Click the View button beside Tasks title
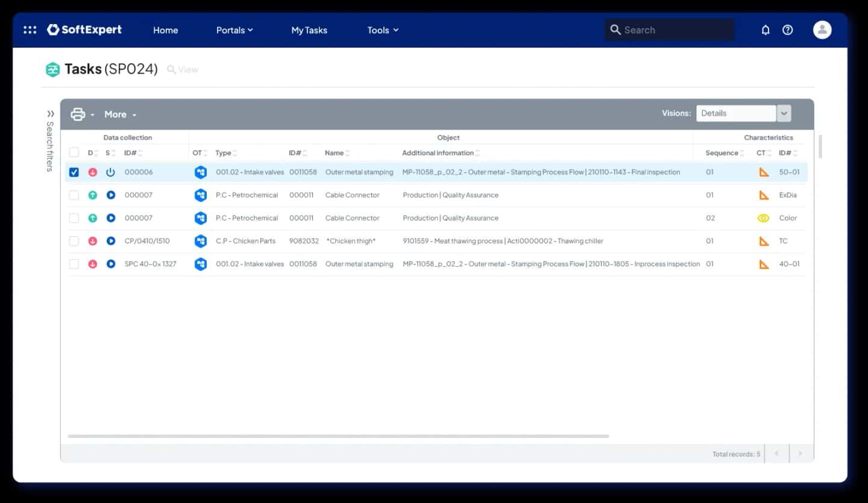Screen dimensions: 868x503 point(183,70)
